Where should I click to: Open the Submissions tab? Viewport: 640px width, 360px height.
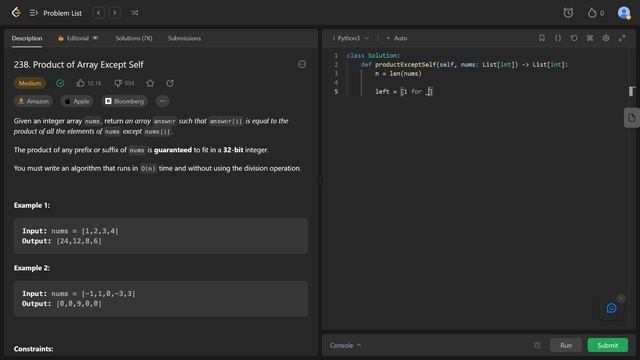tap(184, 38)
